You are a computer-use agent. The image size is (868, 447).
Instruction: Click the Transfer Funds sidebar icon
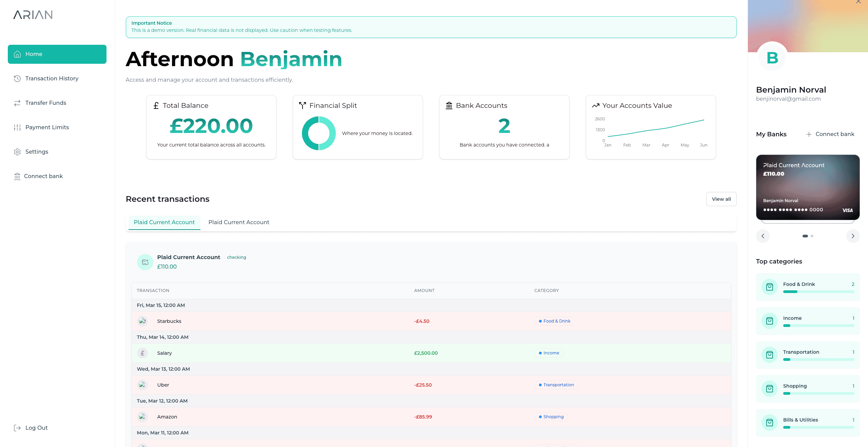(18, 103)
